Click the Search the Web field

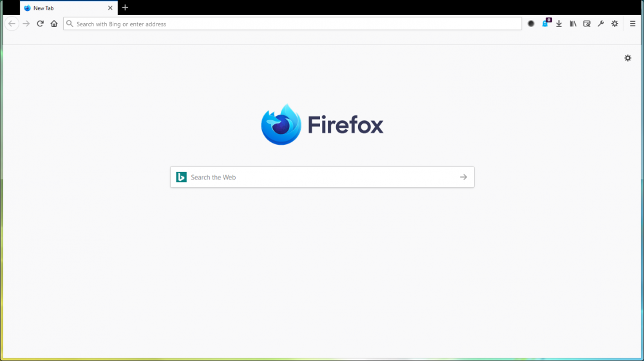coord(322,177)
